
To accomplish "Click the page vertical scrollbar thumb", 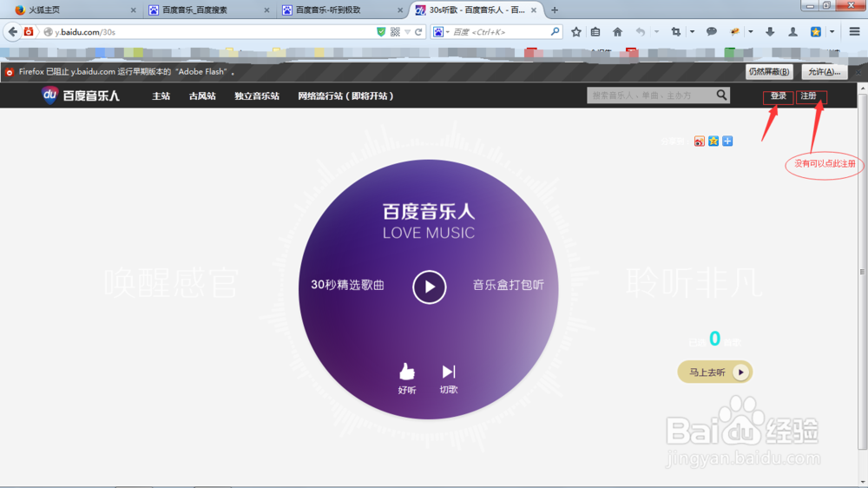I will coord(863,272).
